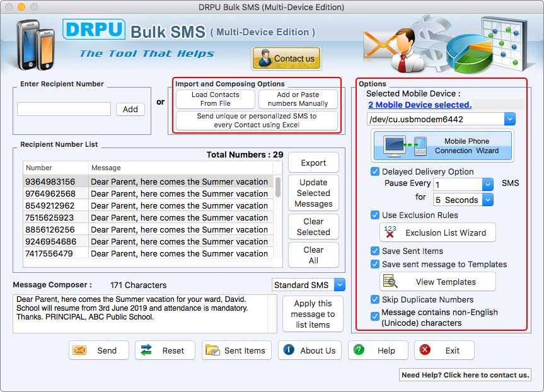The image size is (544, 392).
Task: Toggle non-English Unicode characters checkbox
Action: click(375, 316)
